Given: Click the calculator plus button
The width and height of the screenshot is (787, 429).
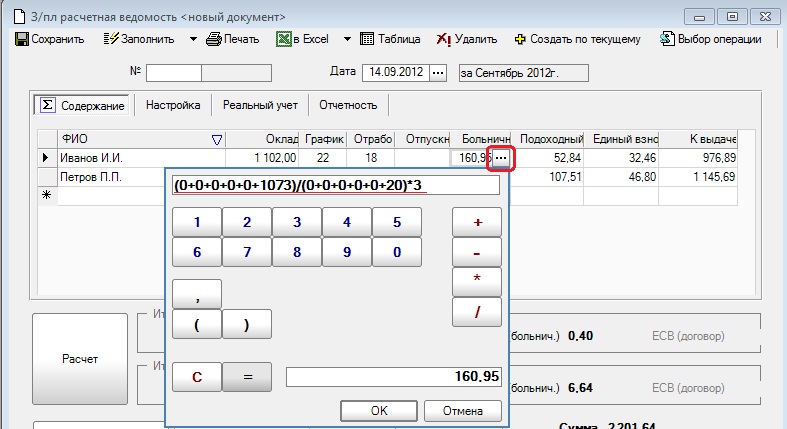Looking at the screenshot, I should point(477,222).
